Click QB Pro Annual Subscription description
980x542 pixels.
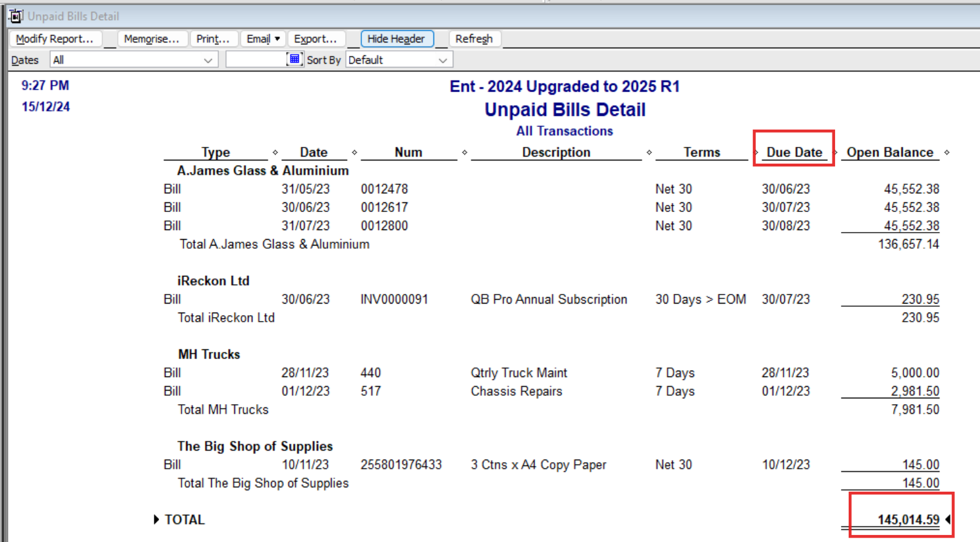[x=549, y=299]
